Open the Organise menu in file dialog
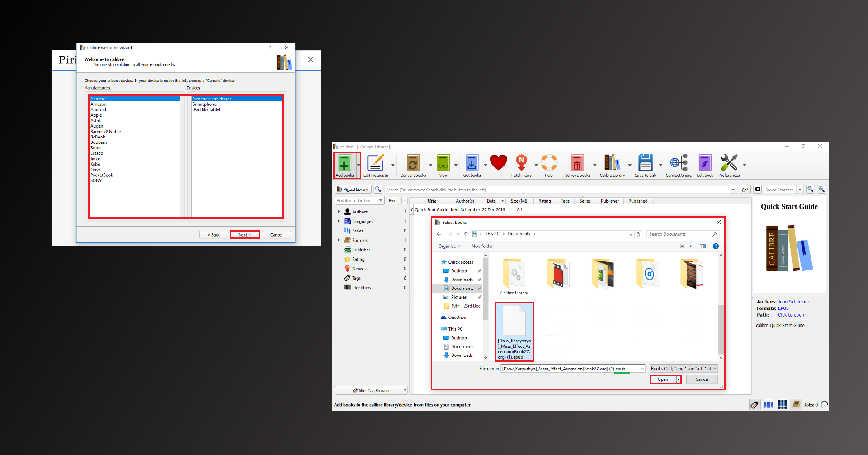The image size is (868, 455). pyautogui.click(x=449, y=246)
